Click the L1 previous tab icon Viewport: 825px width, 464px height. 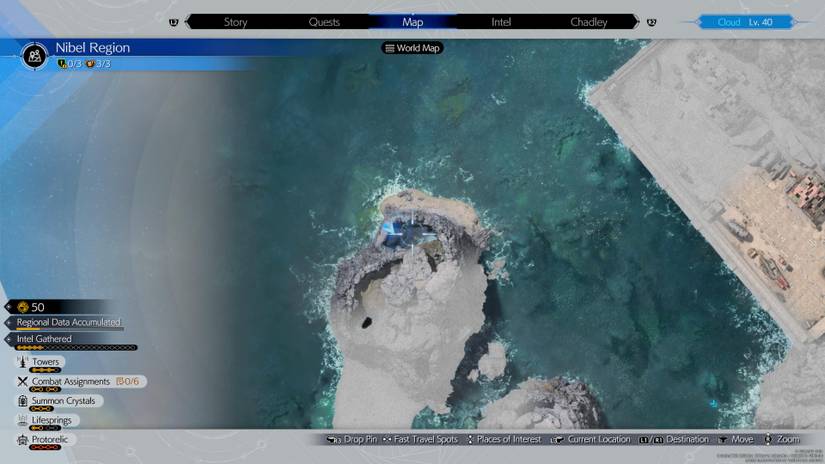pos(175,22)
